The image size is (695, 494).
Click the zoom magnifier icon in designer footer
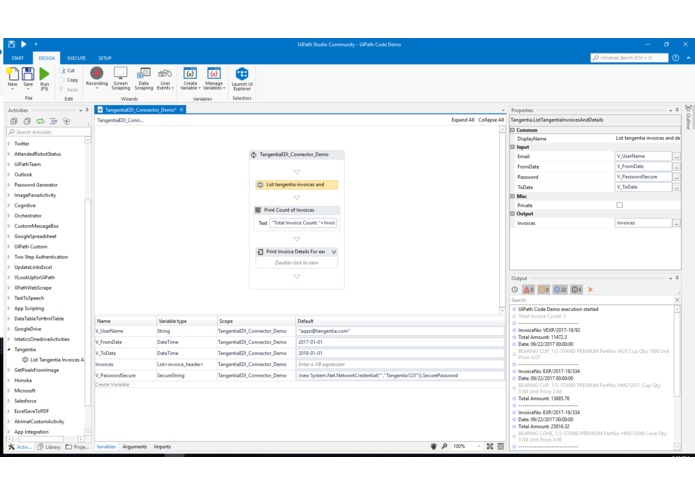pyautogui.click(x=444, y=446)
